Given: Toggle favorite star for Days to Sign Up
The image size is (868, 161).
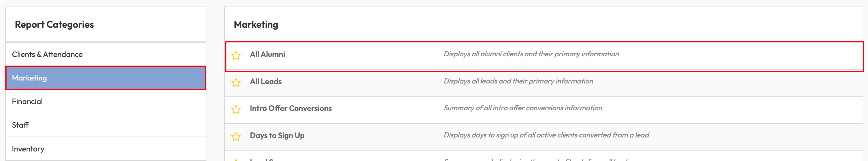Looking at the screenshot, I should tap(236, 136).
